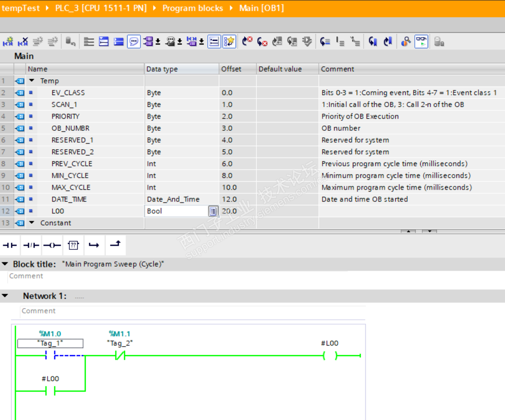Click the insert network toolbar icon
Viewport: 505px width, 420px height.
click(8, 42)
